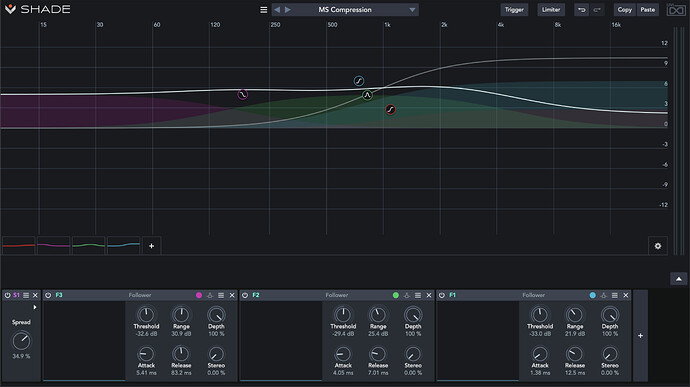Toggle power for the F3 follower
The width and height of the screenshot is (690, 387).
[48, 295]
